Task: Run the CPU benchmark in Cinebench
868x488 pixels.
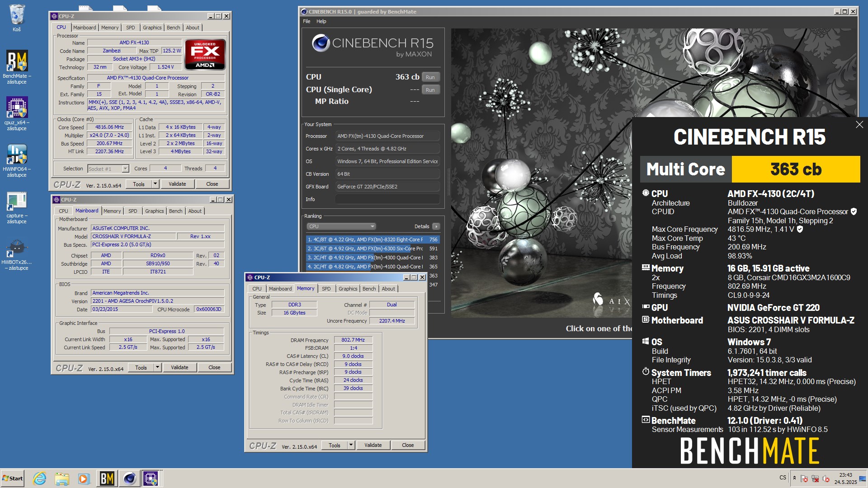Action: tap(430, 77)
